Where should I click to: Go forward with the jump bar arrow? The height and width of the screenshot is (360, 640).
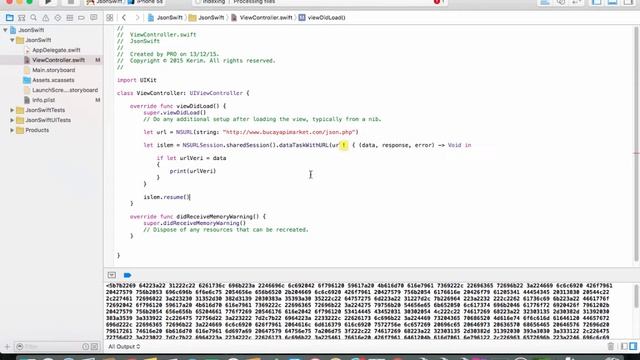tap(137, 18)
